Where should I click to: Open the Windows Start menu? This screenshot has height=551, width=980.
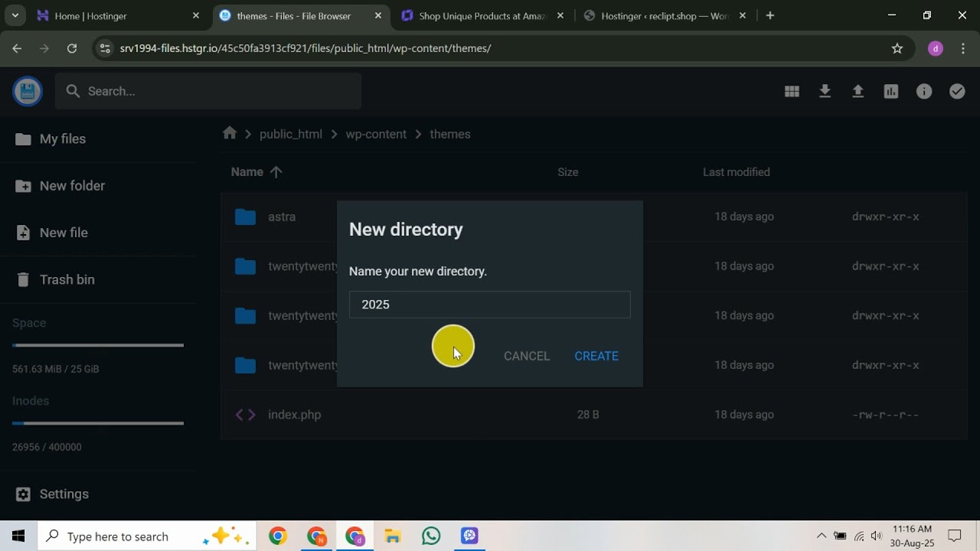pos(18,536)
